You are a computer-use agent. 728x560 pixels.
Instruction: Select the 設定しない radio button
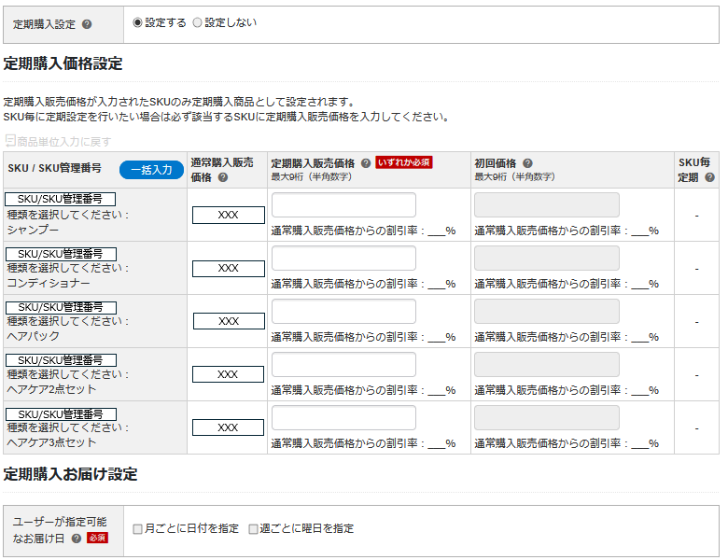pyautogui.click(x=197, y=23)
